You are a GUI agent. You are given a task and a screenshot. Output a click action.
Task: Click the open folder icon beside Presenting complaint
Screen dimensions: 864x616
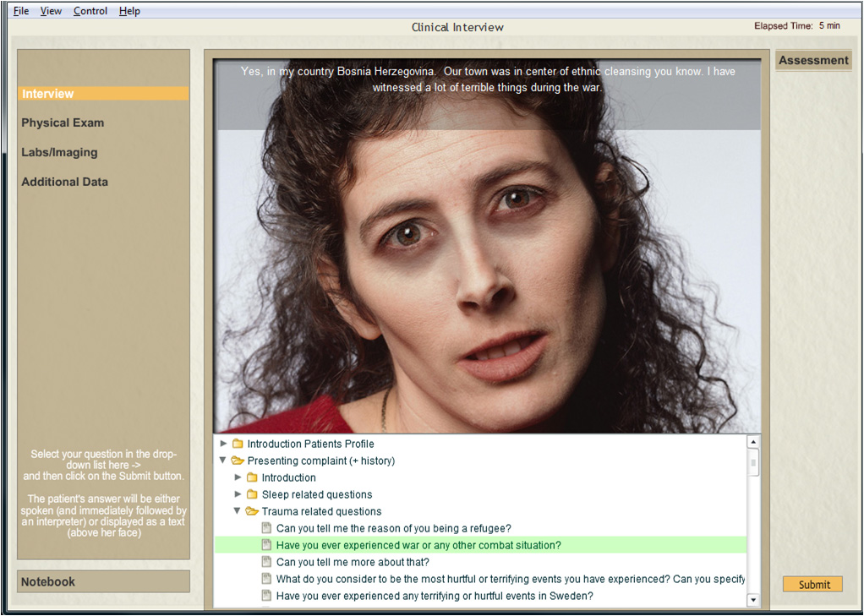point(238,461)
